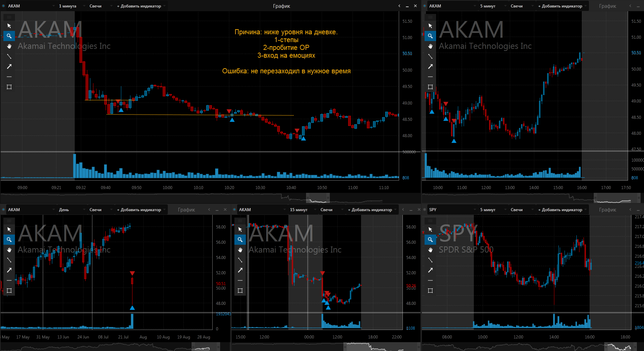644x351 pixels.
Task: Click 'Добавить индикатор' in the 15-minute AKAM chart
Action: 372,210
